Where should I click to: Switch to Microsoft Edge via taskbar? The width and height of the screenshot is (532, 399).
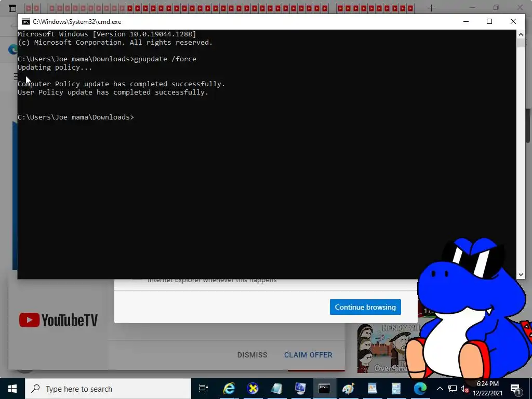420,389
